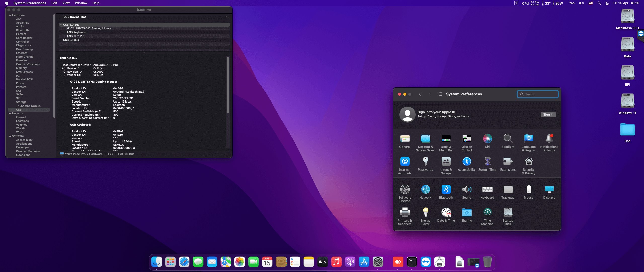This screenshot has height=272, width=644.
Task: Open the Help menu
Action: [x=96, y=3]
